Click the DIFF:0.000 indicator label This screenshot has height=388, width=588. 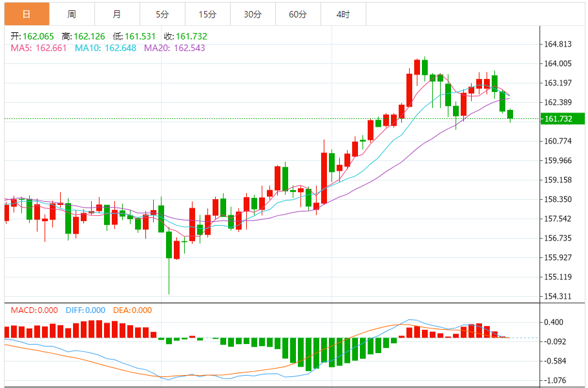point(85,310)
